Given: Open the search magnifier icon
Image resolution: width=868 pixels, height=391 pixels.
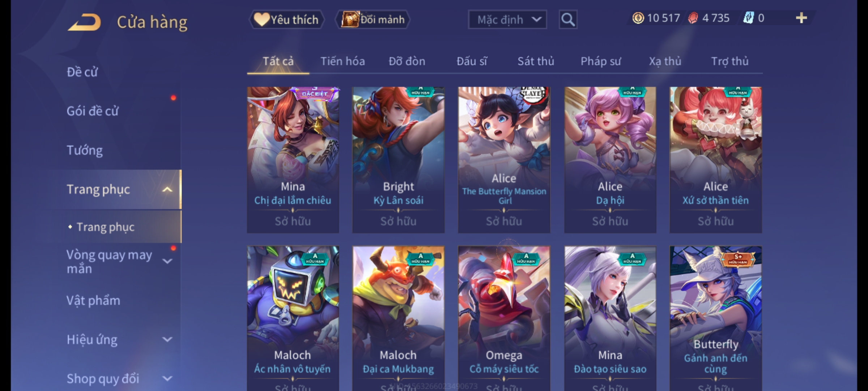Looking at the screenshot, I should click(x=568, y=20).
